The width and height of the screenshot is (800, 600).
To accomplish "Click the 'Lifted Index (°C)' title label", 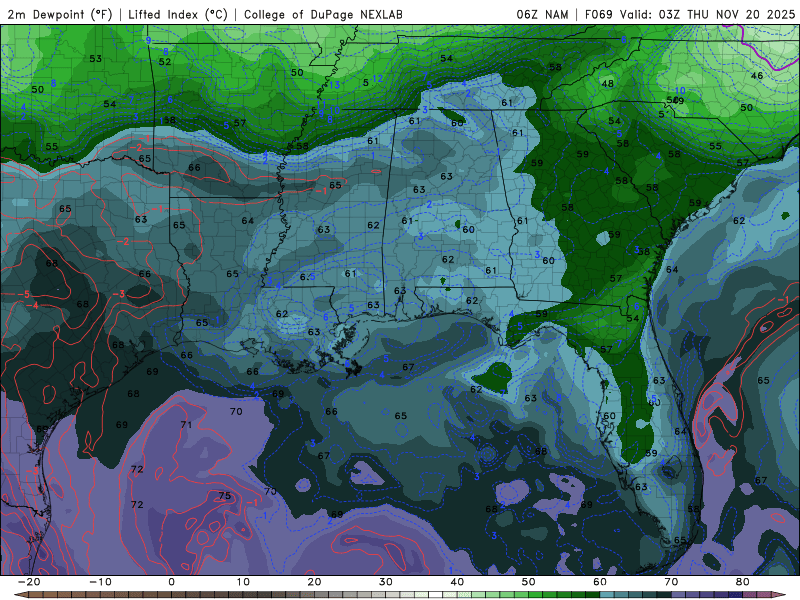I will pos(178,14).
